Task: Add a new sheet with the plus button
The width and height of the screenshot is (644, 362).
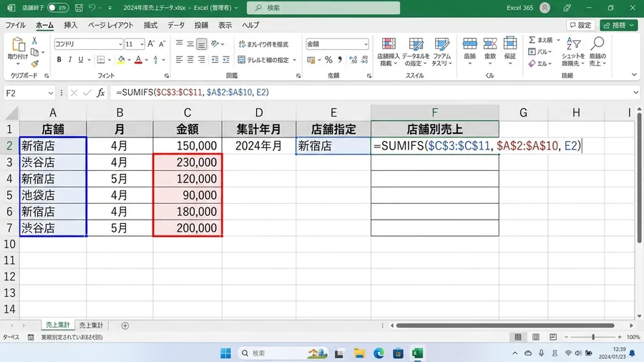Action: pyautogui.click(x=125, y=326)
